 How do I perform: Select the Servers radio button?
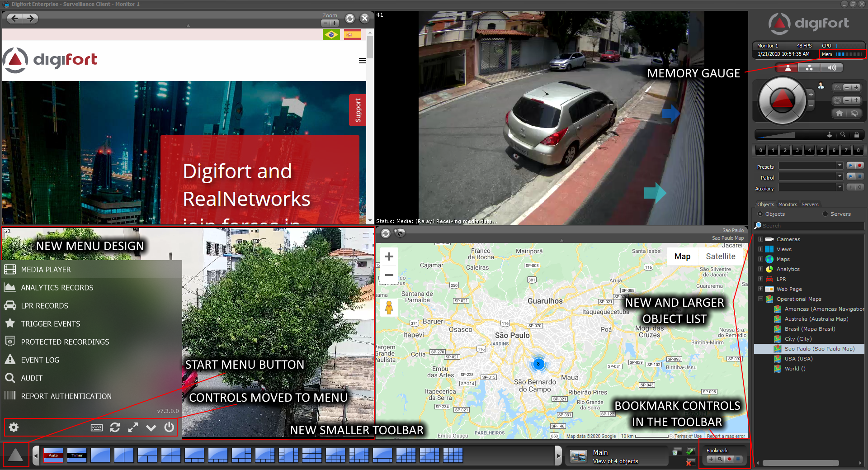(826, 214)
